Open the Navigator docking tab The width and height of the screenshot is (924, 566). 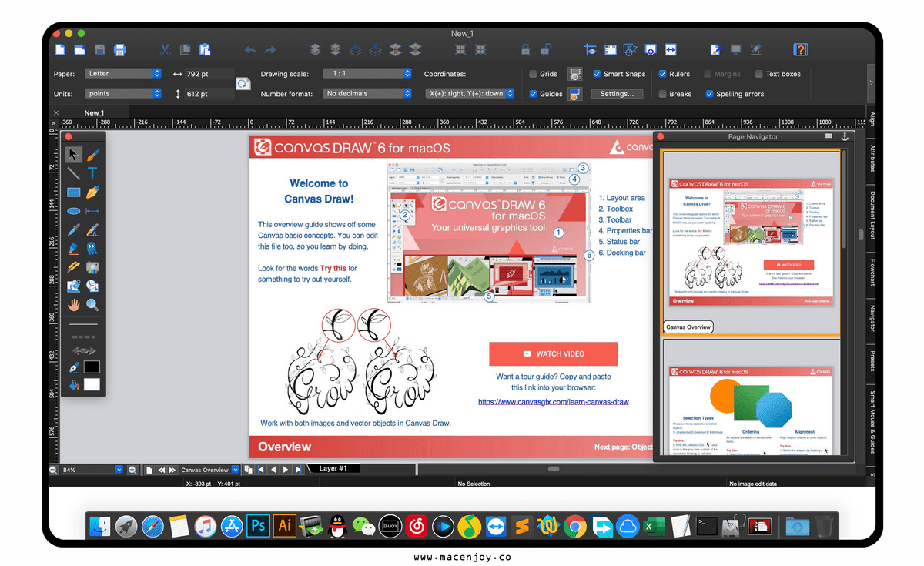872,317
